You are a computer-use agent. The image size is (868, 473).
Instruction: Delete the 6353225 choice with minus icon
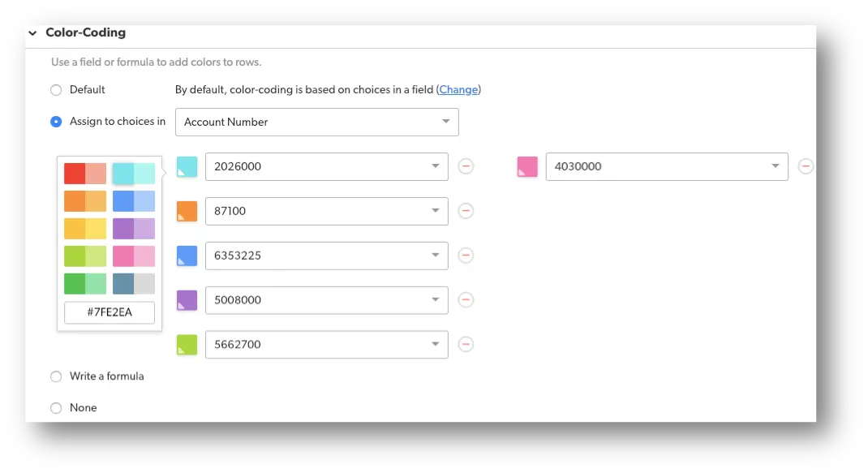[x=466, y=256]
